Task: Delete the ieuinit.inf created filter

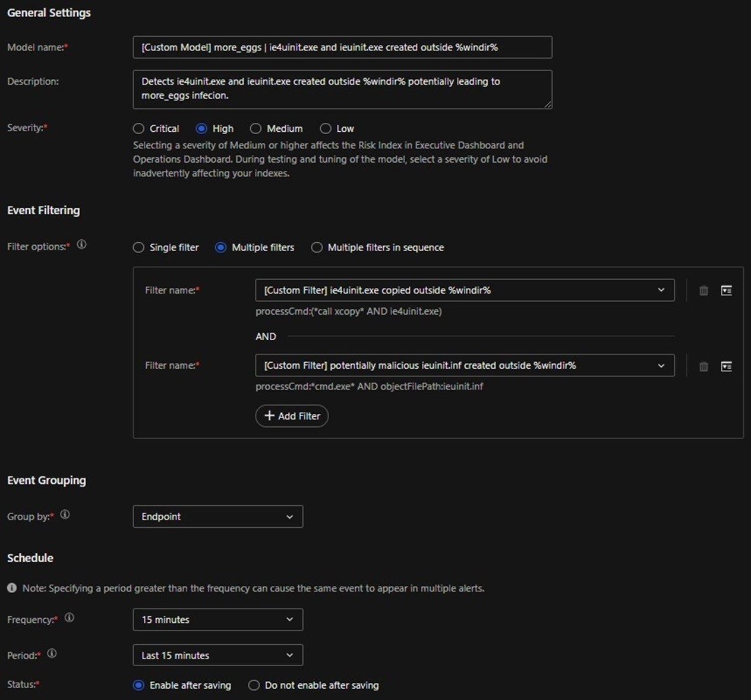Action: 703,366
